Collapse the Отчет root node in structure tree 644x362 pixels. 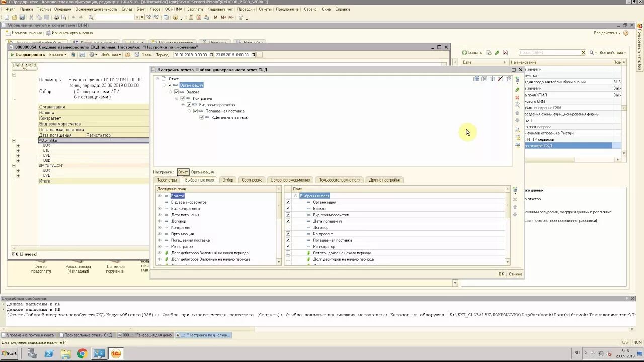[157, 79]
